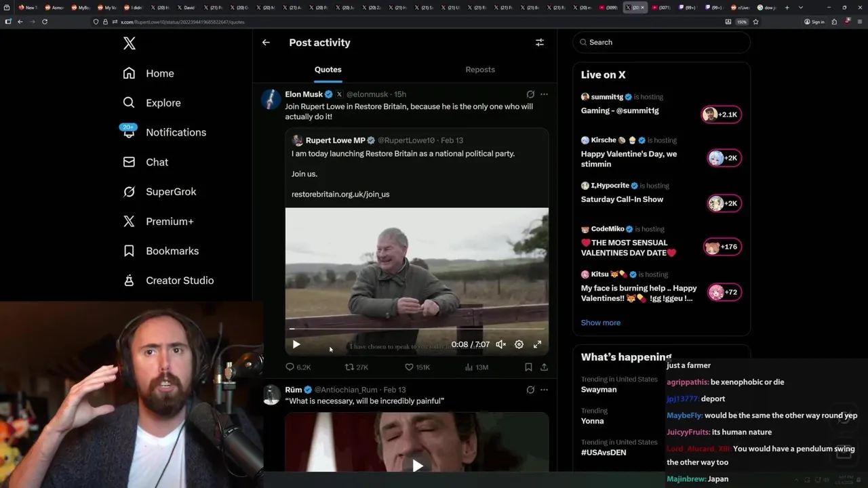Screen dimensions: 868x488
Task: Open Home from the sidebar
Action: pos(149,73)
